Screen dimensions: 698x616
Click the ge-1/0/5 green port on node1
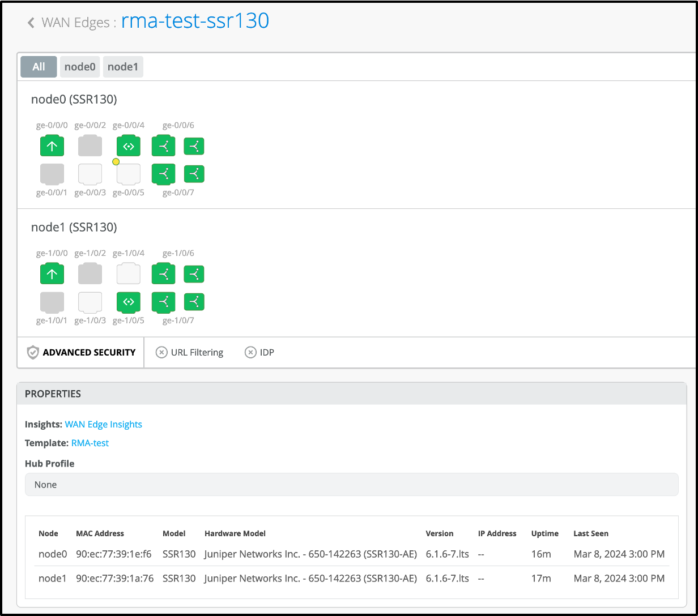click(x=129, y=302)
